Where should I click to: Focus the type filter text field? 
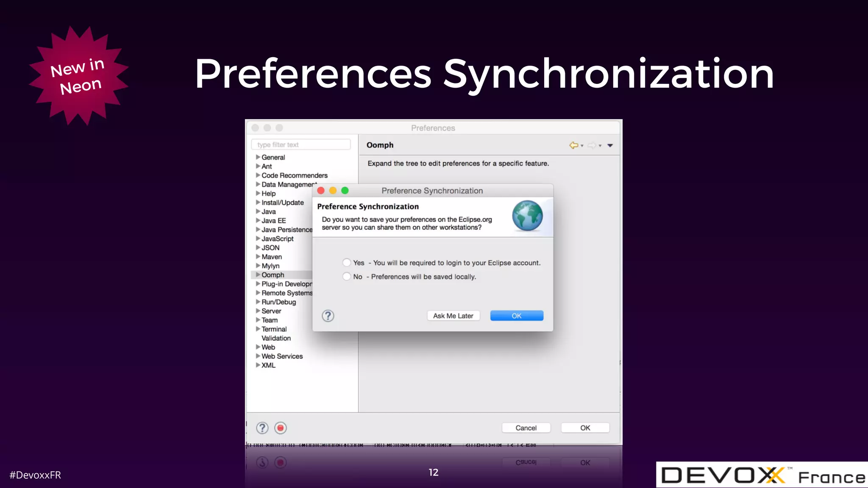click(x=301, y=144)
